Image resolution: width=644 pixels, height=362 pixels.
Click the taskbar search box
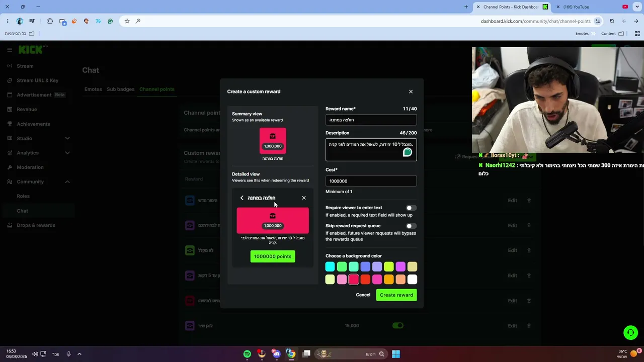tap(351, 354)
